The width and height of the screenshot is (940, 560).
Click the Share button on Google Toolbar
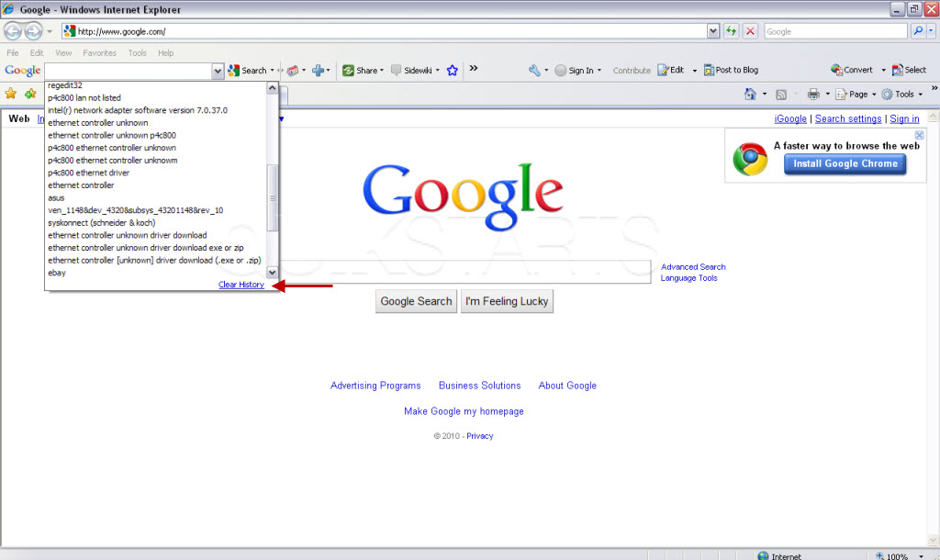click(x=360, y=70)
